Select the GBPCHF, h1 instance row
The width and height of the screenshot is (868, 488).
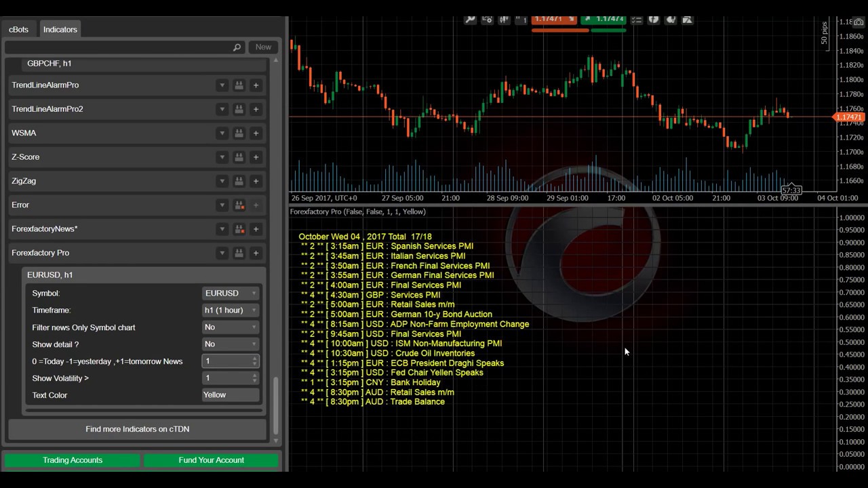[x=145, y=64]
